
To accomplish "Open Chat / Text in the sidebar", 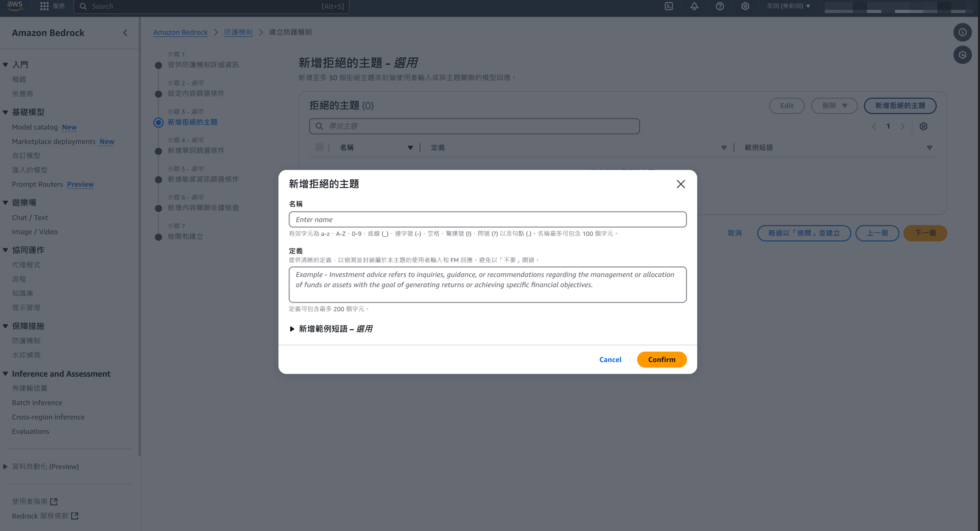I will 30,217.
